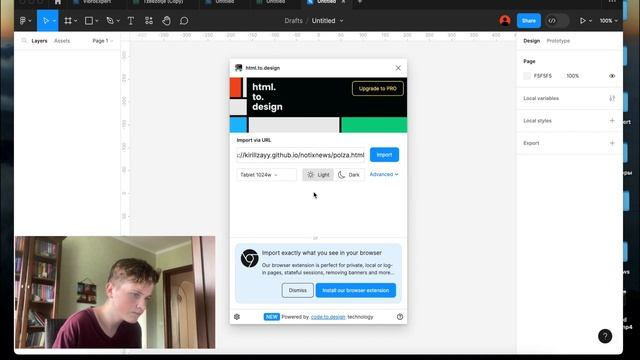The height and width of the screenshot is (360, 640).
Task: Select the Text tool
Action: (131, 21)
